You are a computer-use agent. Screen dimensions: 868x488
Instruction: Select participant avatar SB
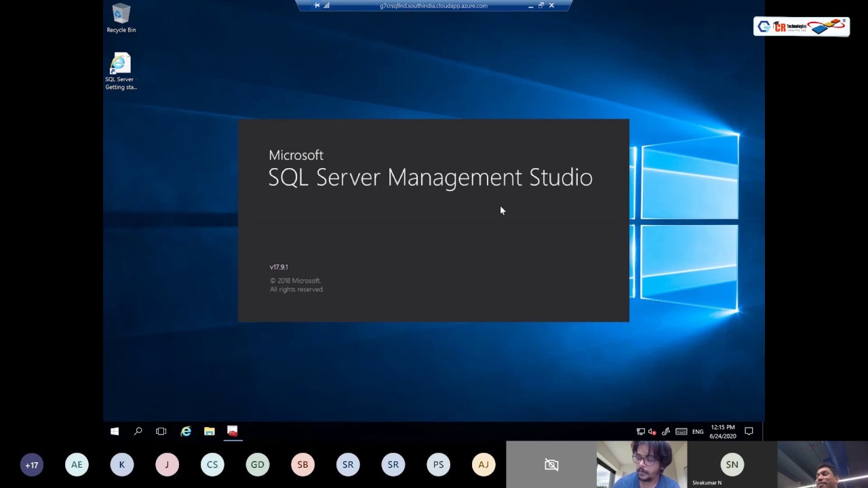(x=302, y=465)
